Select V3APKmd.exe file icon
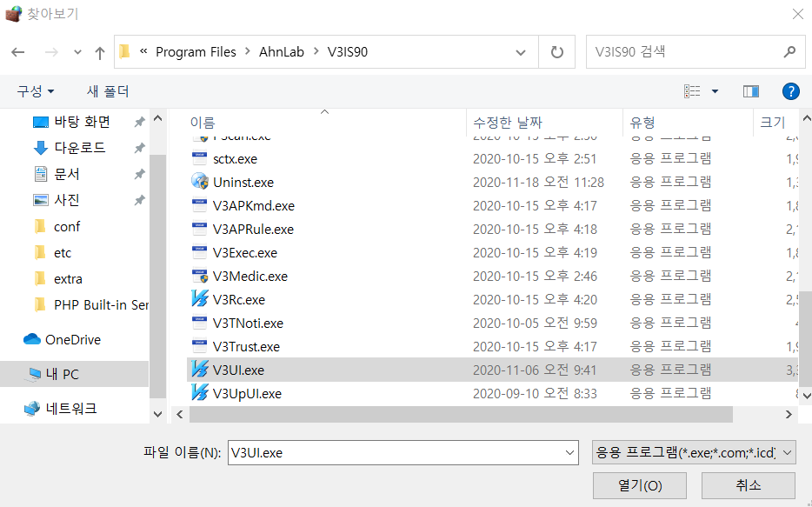Image resolution: width=812 pixels, height=507 pixels. [x=199, y=205]
